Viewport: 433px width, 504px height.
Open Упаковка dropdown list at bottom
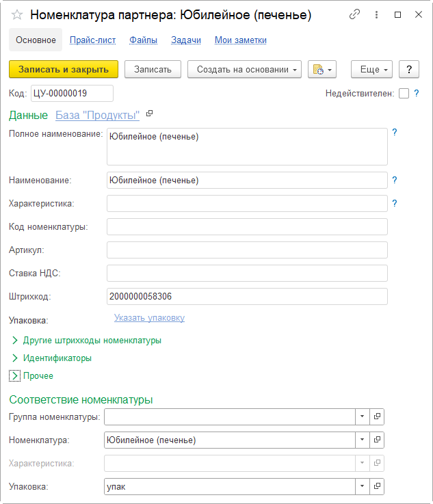click(x=363, y=486)
